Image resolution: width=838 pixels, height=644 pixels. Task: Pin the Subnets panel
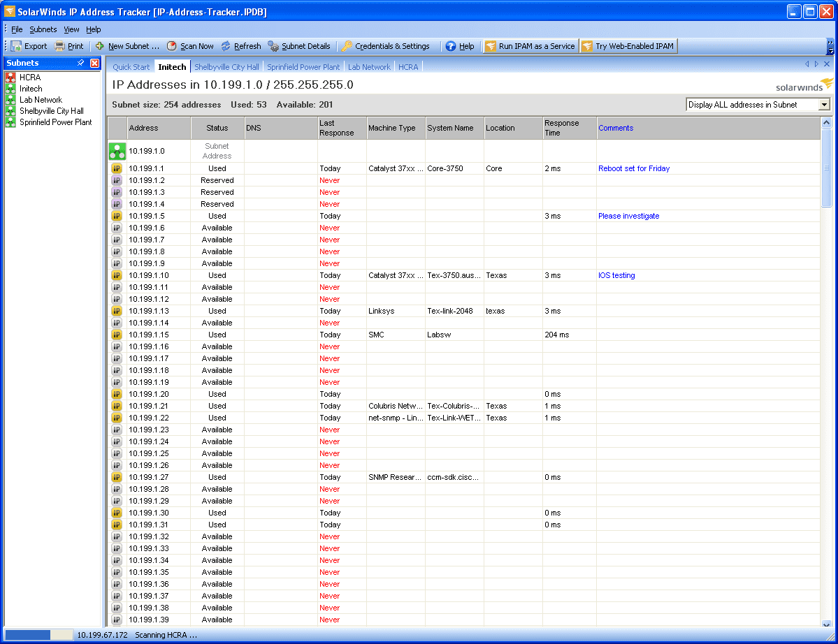(80, 63)
